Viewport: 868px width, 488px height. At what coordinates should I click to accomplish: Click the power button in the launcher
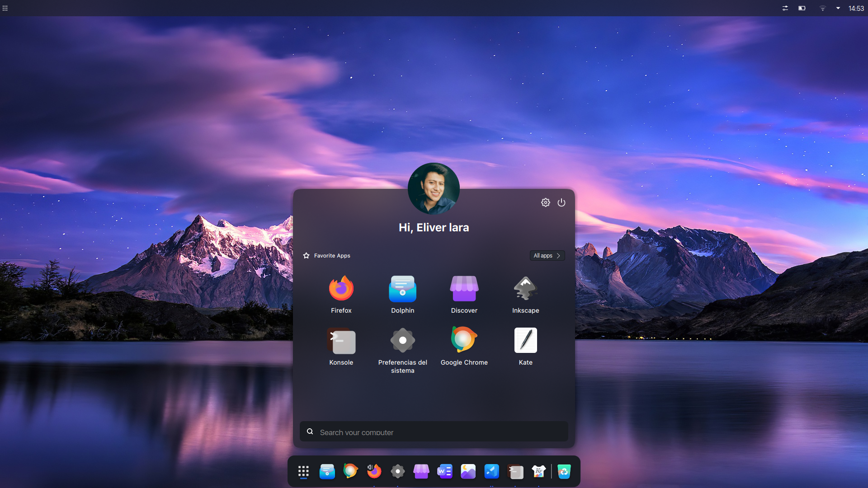(x=561, y=202)
